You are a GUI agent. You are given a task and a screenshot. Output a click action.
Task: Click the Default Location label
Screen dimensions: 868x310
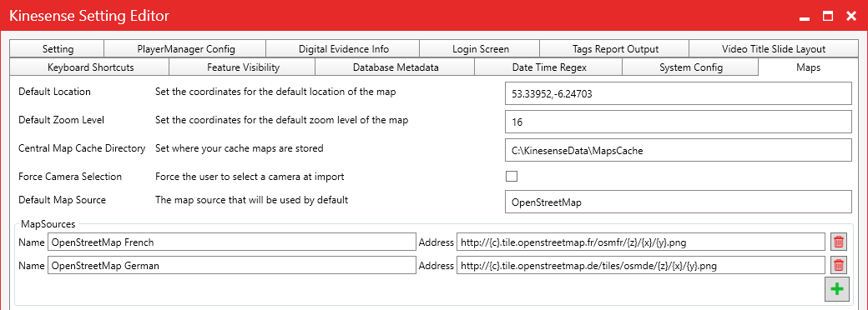pyautogui.click(x=54, y=92)
